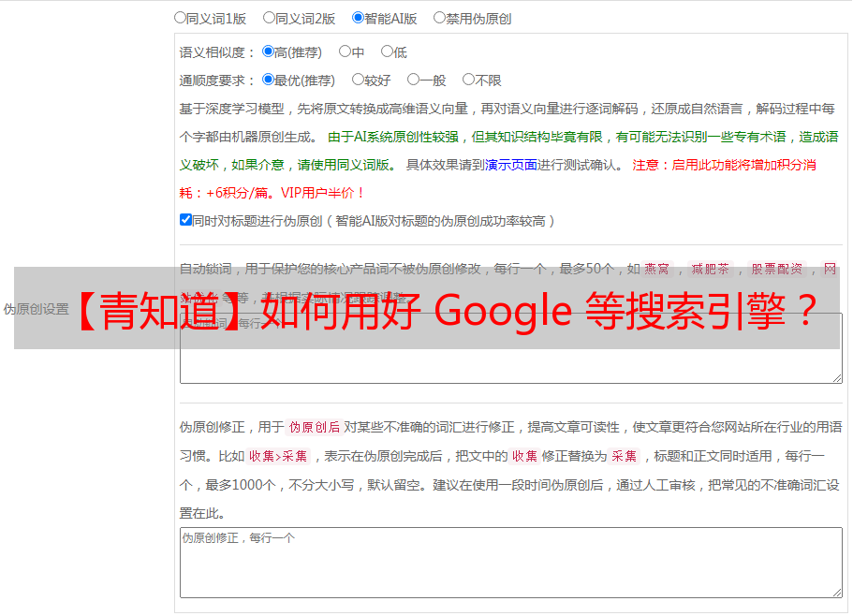Set 通顺度要求 to 不限

[x=468, y=80]
